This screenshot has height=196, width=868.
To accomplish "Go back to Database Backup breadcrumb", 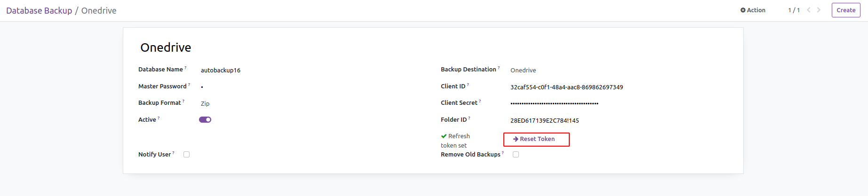I will tap(39, 11).
